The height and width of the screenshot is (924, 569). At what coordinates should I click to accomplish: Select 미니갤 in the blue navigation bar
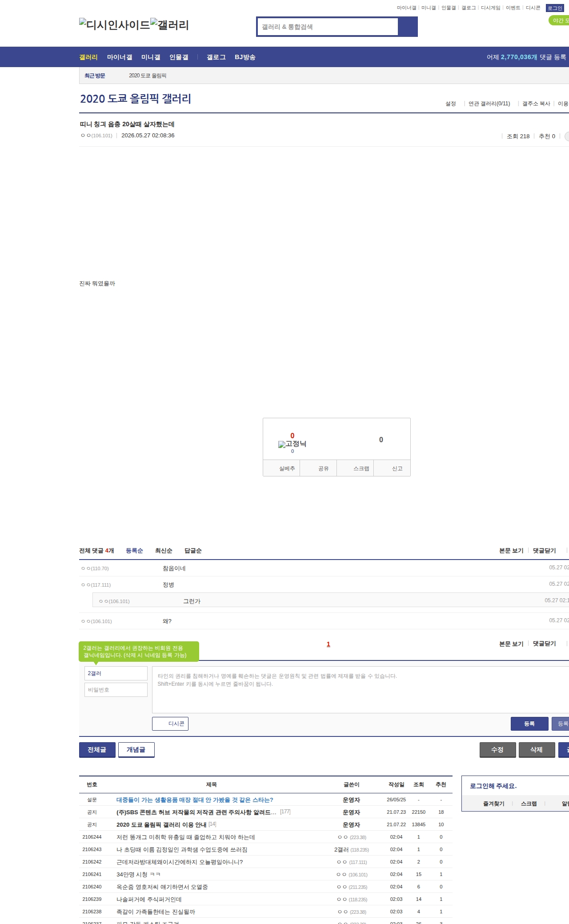coord(151,57)
